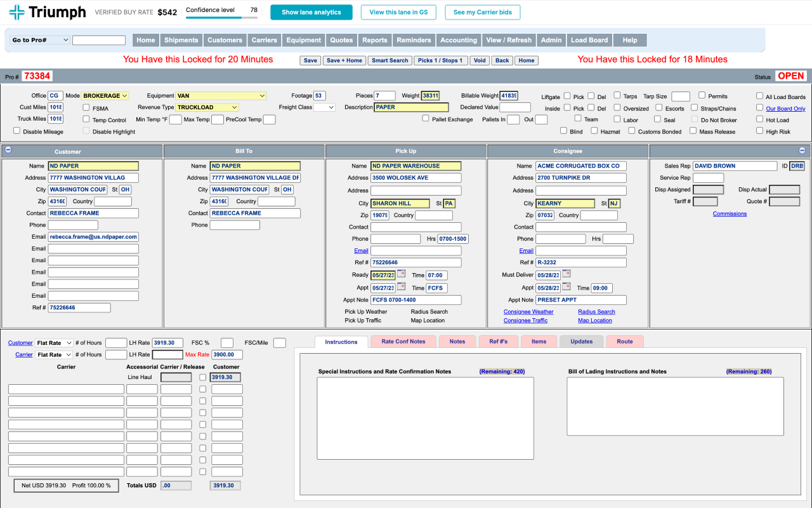Toggle the Temp Control checkbox

[x=86, y=119]
